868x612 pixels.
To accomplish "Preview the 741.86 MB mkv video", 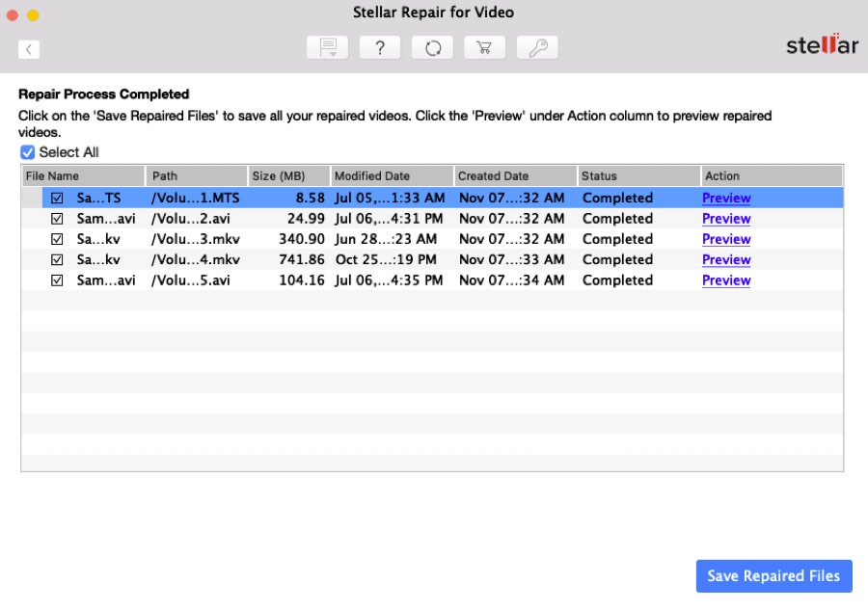I will (726, 260).
